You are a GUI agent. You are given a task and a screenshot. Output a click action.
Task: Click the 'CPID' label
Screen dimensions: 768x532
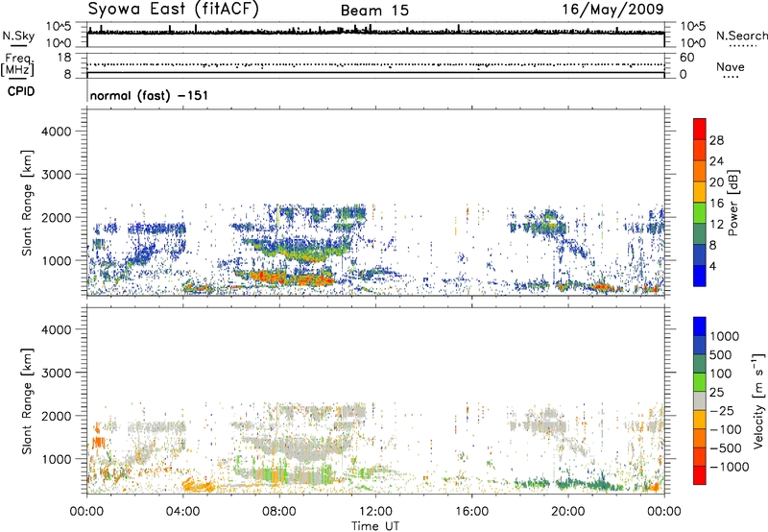[21, 91]
